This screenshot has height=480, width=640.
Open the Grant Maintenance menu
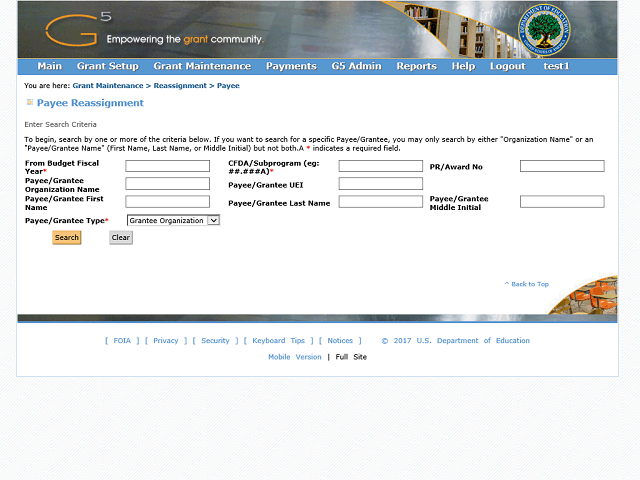202,66
